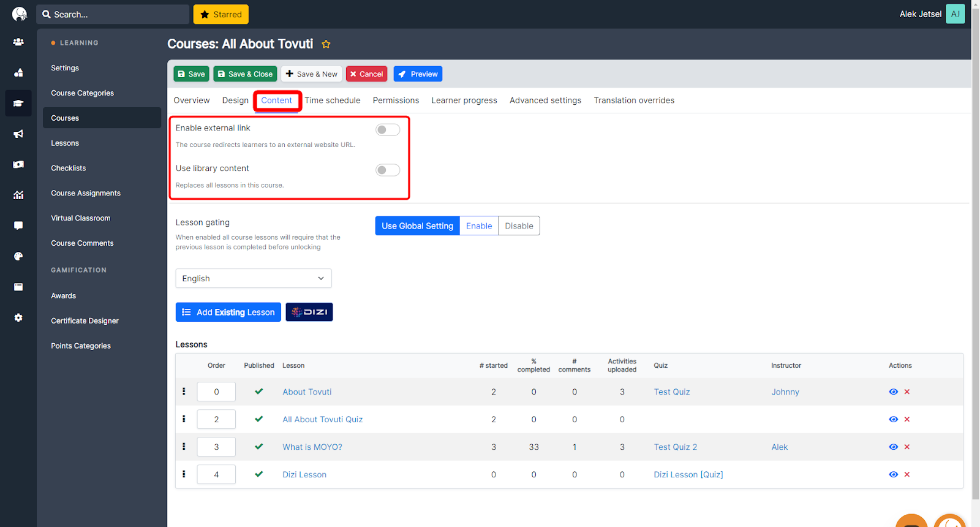
Task: Click order field of Dizi Lesson row
Action: point(216,474)
